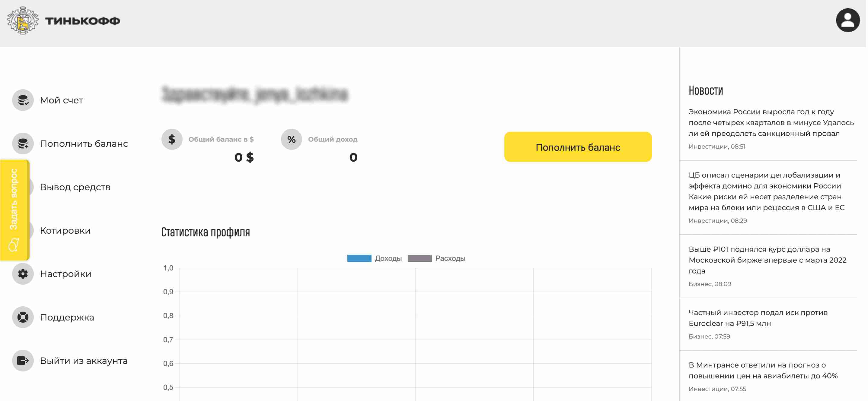Click the Tinkoff crest logo
Image resolution: width=868 pixels, height=401 pixels.
coord(23,21)
